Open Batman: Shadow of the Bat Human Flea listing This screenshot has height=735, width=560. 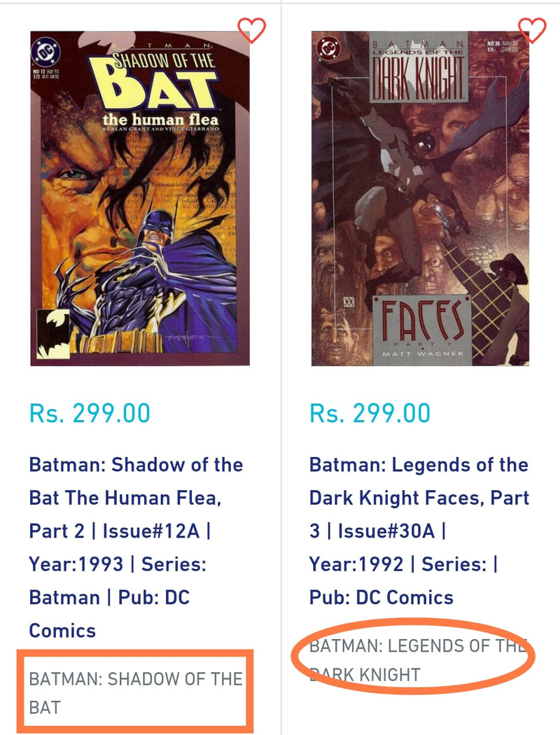[x=136, y=547]
